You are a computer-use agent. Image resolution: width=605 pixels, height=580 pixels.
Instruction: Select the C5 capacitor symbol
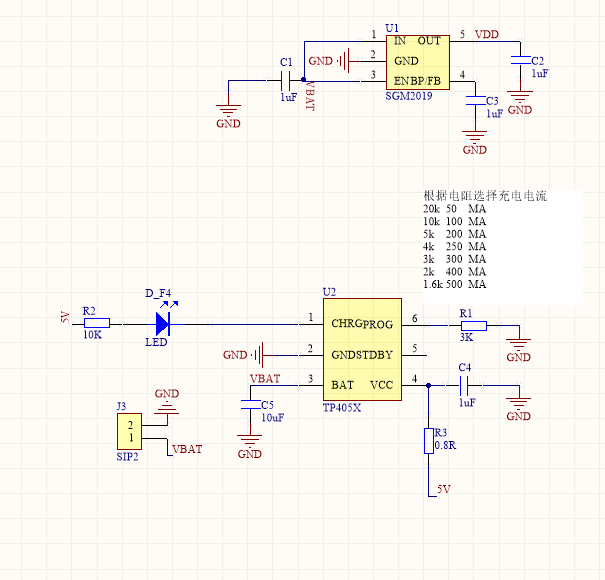tap(250, 404)
